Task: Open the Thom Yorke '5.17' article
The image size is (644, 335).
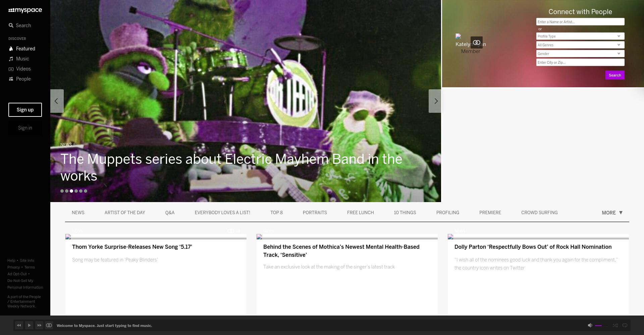Action: [132, 247]
